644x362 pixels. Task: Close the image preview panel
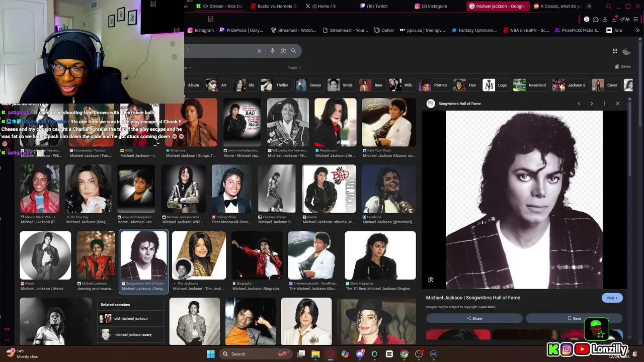point(618,104)
